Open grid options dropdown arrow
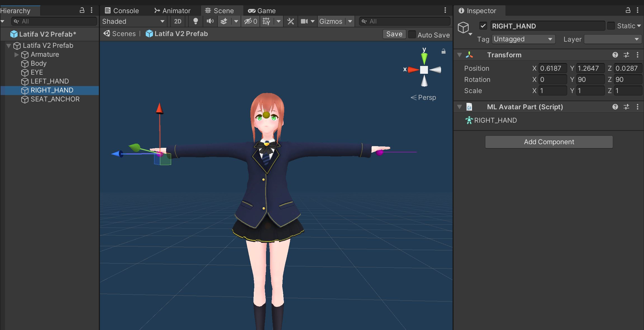Image resolution: width=644 pixels, height=330 pixels. click(x=279, y=21)
